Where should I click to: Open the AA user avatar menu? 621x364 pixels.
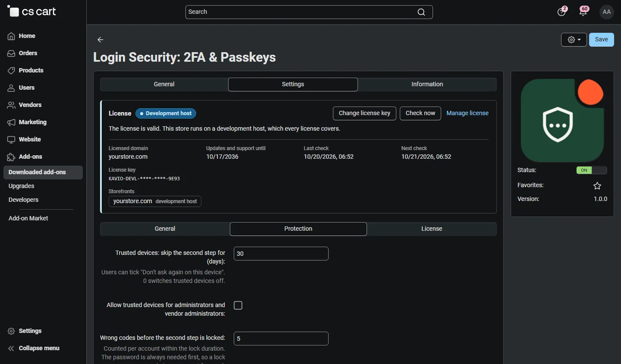[607, 12]
